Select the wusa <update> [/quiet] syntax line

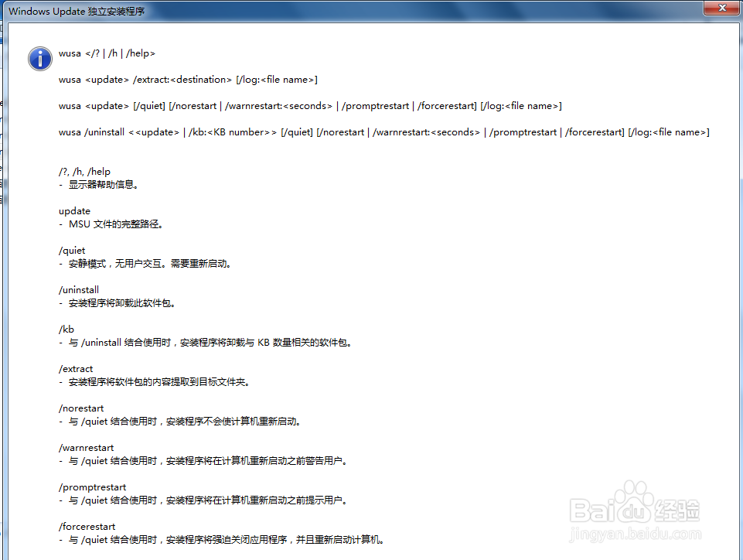pyautogui.click(x=310, y=106)
